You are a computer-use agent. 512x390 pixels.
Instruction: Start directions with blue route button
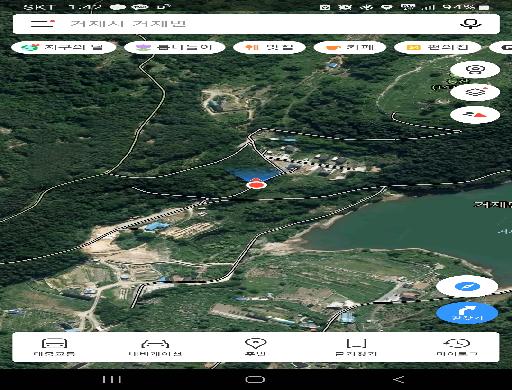click(x=467, y=313)
